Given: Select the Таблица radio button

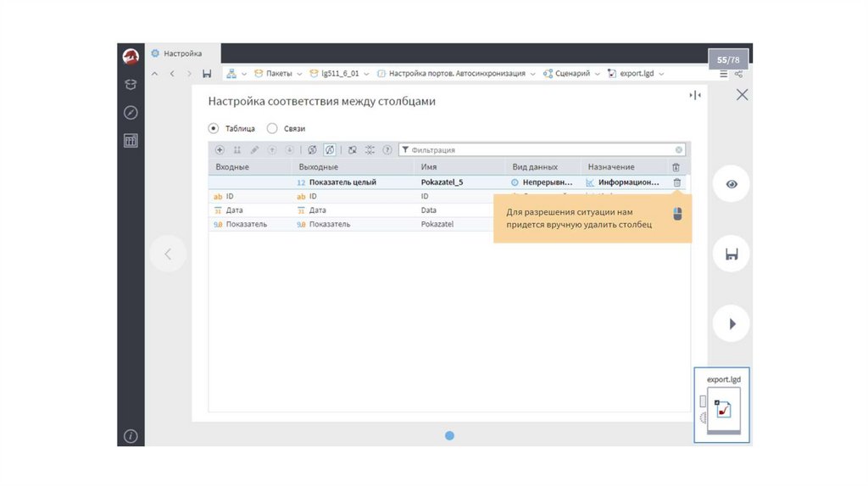Looking at the screenshot, I should [x=214, y=129].
